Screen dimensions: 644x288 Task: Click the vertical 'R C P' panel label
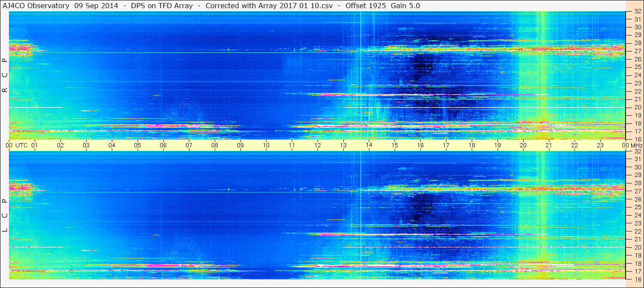[x=5, y=75]
